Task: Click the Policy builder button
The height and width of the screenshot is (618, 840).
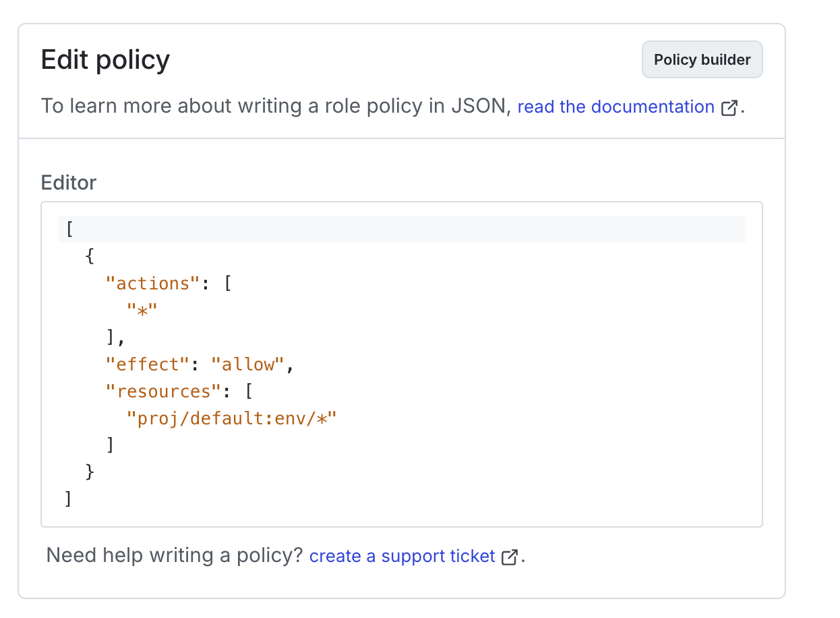Action: [702, 59]
